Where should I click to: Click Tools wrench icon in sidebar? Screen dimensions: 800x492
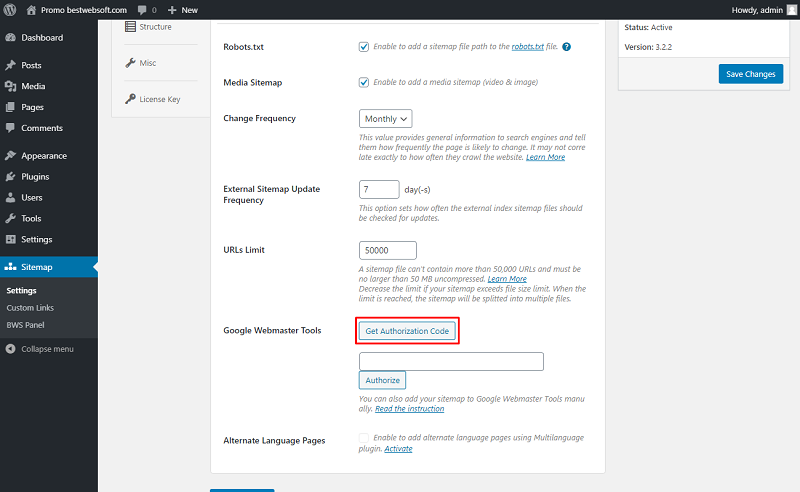coord(10,218)
